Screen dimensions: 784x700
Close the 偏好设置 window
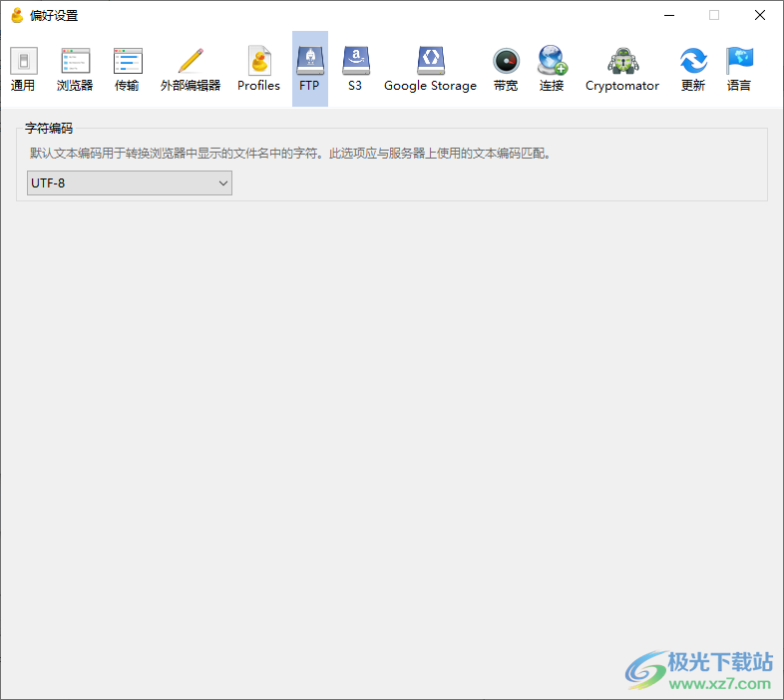pos(759,16)
